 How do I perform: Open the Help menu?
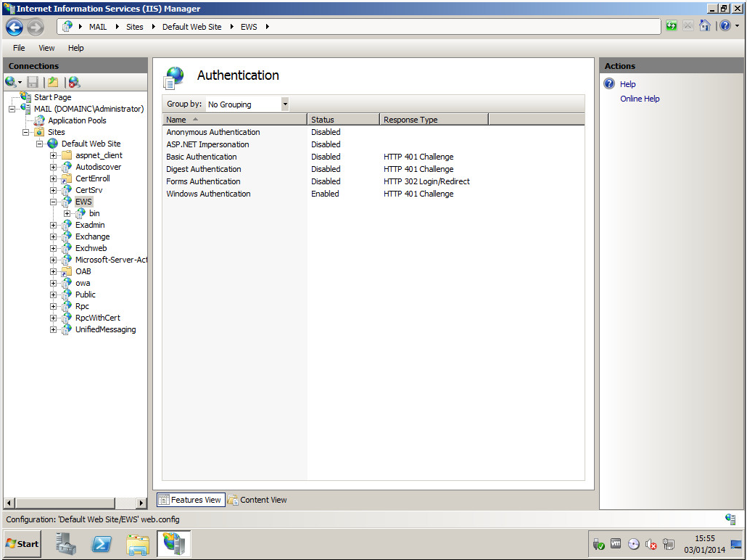point(75,48)
